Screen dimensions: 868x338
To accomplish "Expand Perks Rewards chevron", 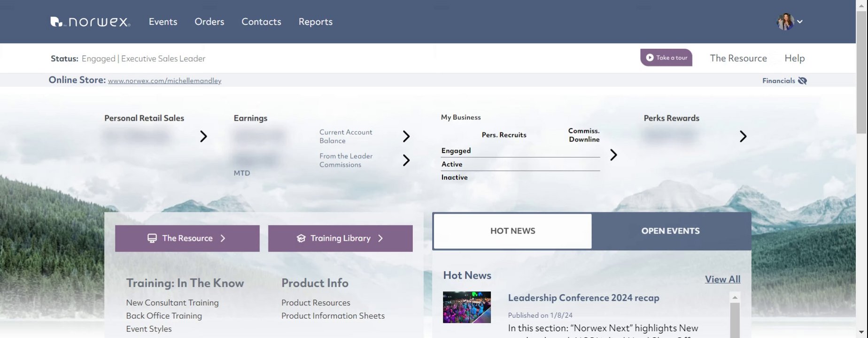I will (x=743, y=136).
